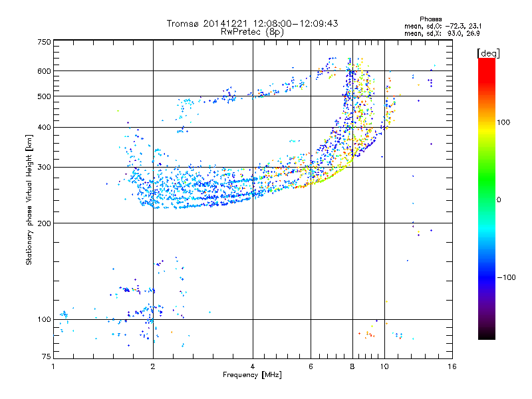Screen dimensions: 532x399
Task: Click the y-axis tick label '200'
Action: pyautogui.click(x=44, y=223)
